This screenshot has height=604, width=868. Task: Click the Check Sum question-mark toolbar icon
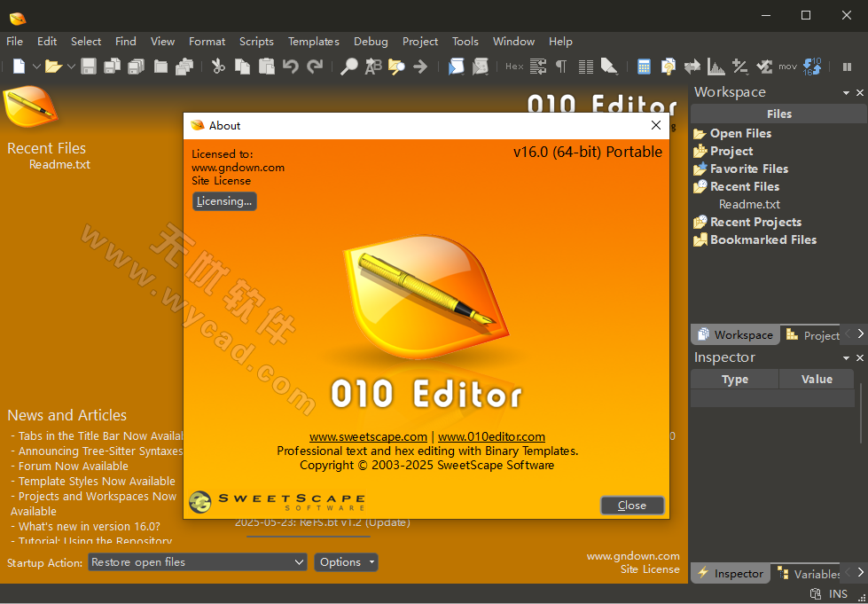pyautogui.click(x=669, y=66)
